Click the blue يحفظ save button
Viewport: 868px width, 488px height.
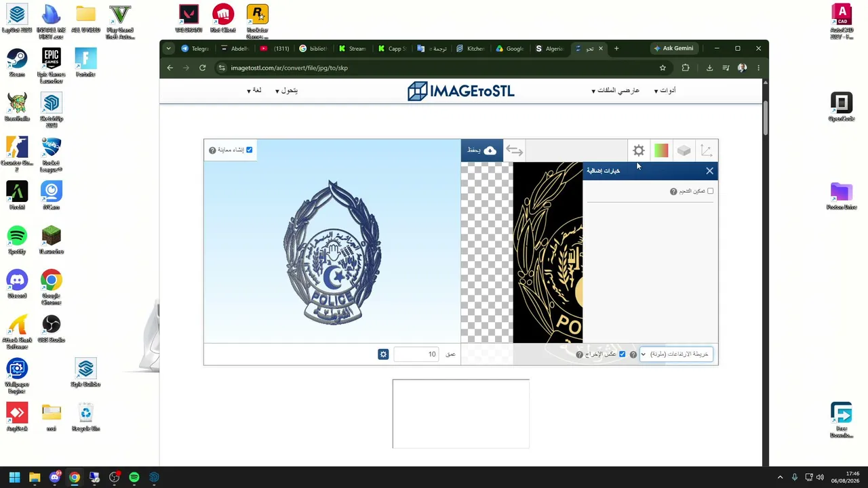(482, 150)
